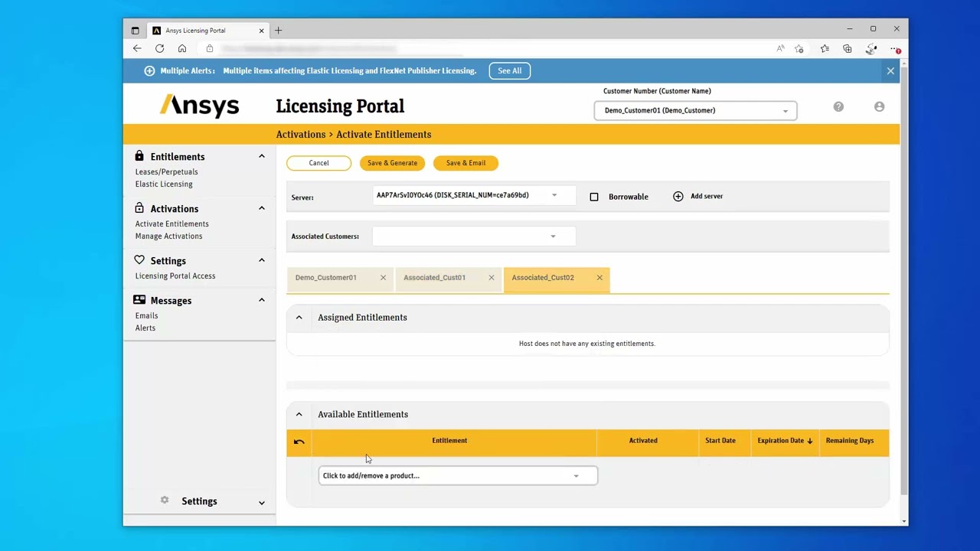Collapse the Assigned Entitlements panel

pyautogui.click(x=299, y=318)
